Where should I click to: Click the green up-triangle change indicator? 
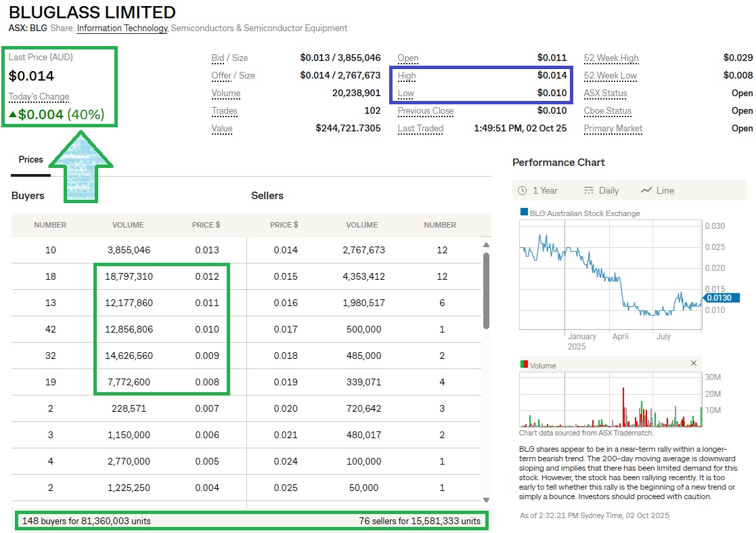pyautogui.click(x=13, y=115)
